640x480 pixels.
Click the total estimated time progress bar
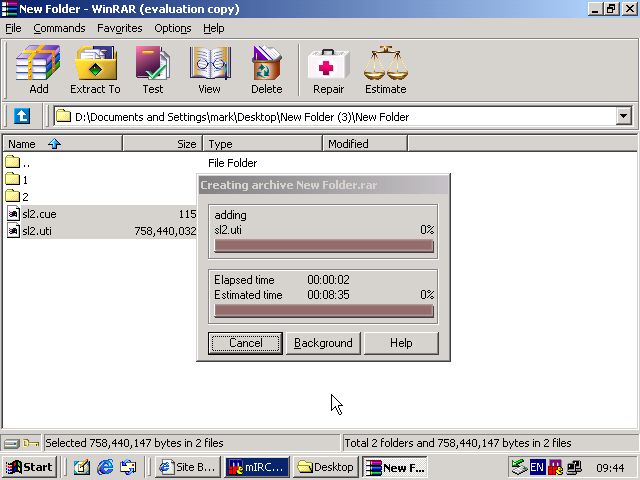coord(324,311)
